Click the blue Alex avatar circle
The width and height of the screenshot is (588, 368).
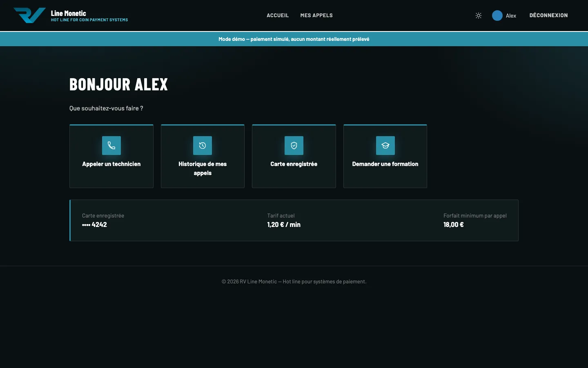[x=497, y=16]
